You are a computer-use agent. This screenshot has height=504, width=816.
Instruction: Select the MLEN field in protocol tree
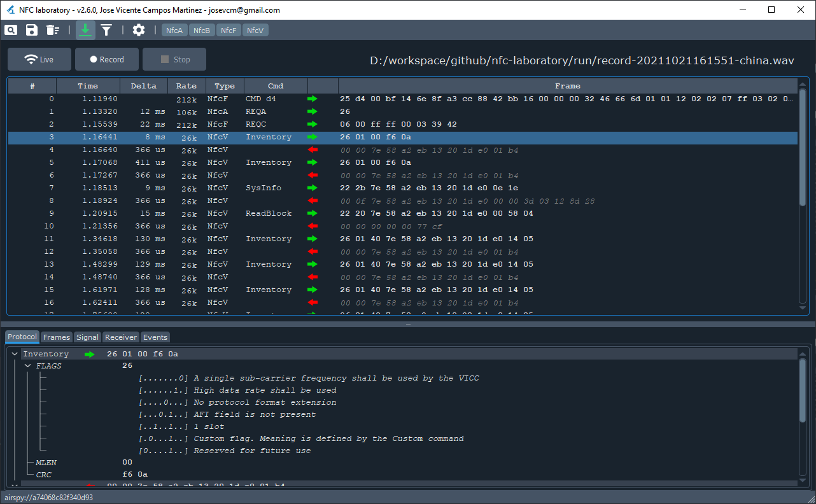tap(48, 463)
